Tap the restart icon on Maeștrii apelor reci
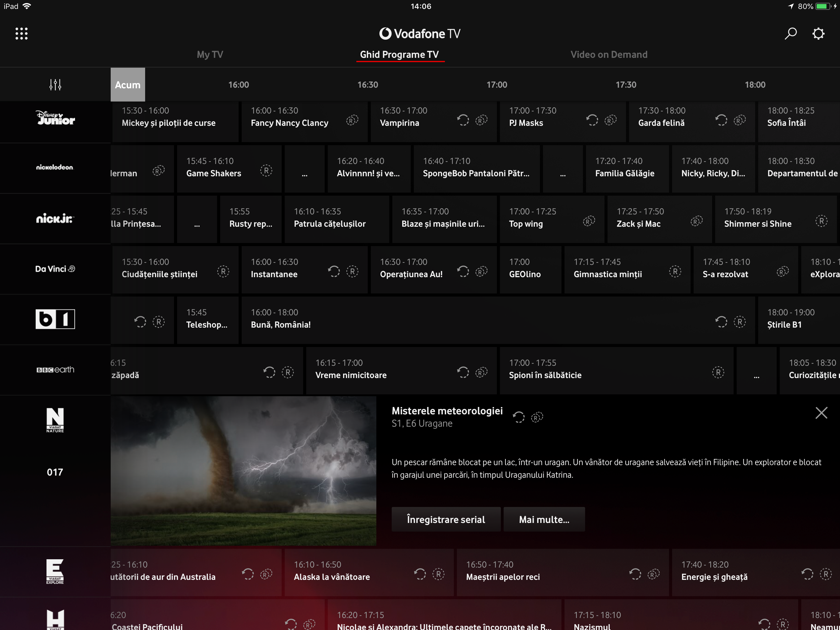The width and height of the screenshot is (840, 630). (635, 574)
